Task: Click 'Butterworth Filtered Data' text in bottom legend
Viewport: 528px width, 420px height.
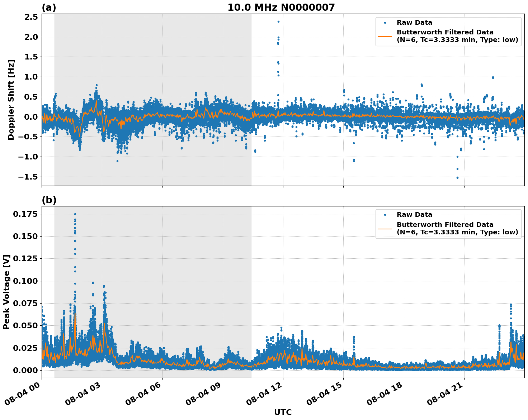Action: pos(445,225)
